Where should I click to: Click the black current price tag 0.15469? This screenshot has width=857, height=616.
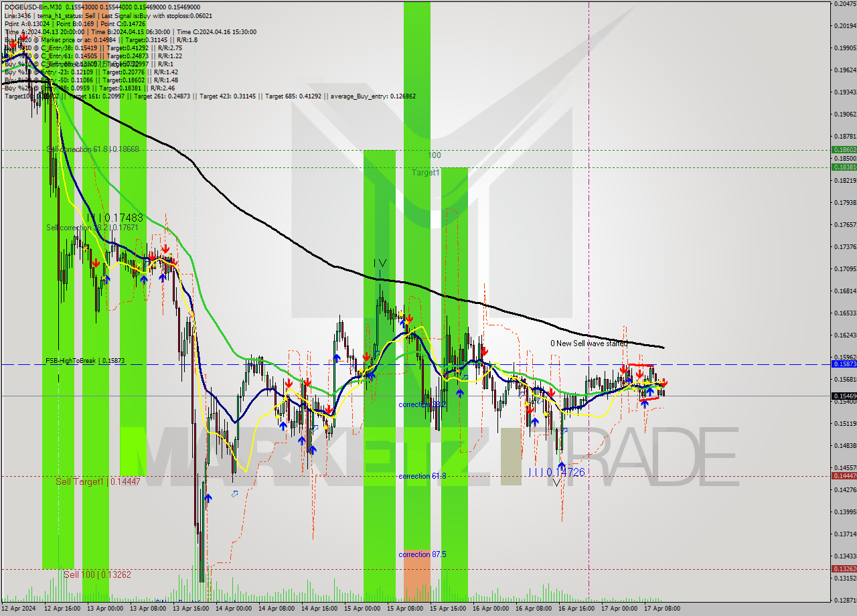coord(844,396)
